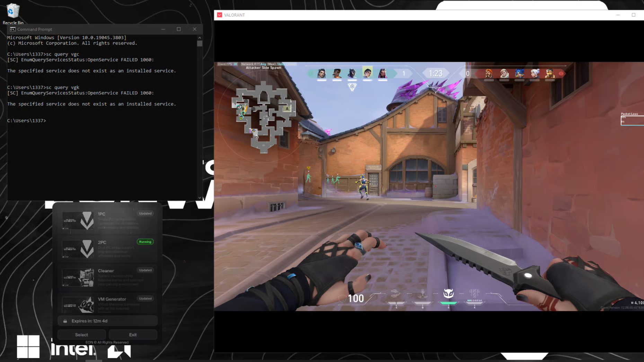This screenshot has width=644, height=362.
Task: Click the Updated badge on 1PC
Action: 145,214
